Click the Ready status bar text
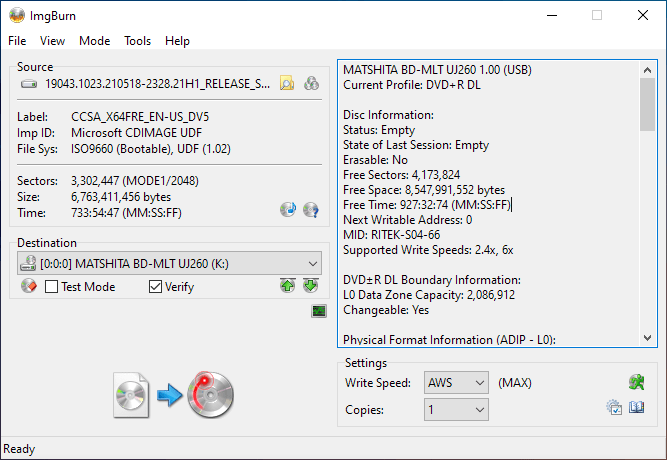667x460 pixels. [19, 449]
